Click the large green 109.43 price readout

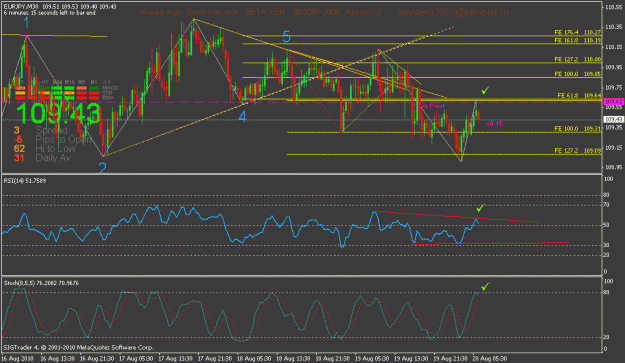pyautogui.click(x=58, y=114)
